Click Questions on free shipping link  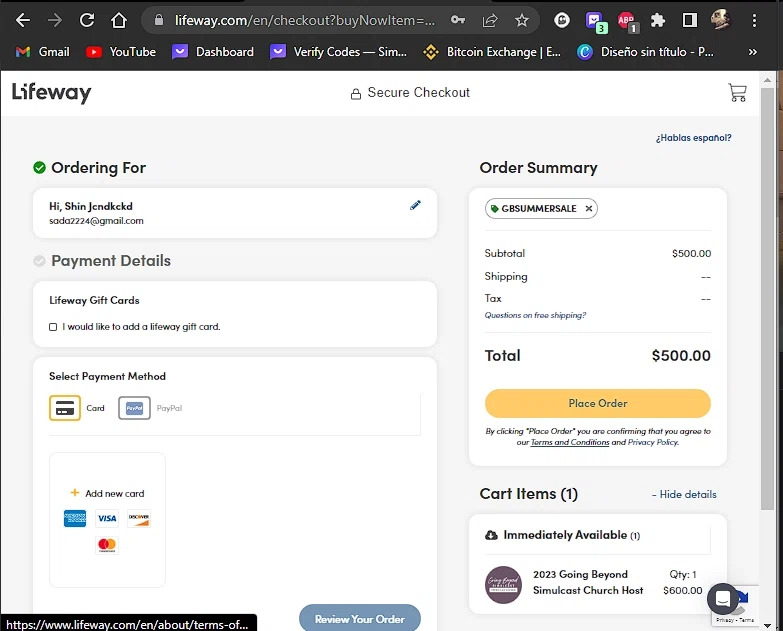click(x=535, y=316)
